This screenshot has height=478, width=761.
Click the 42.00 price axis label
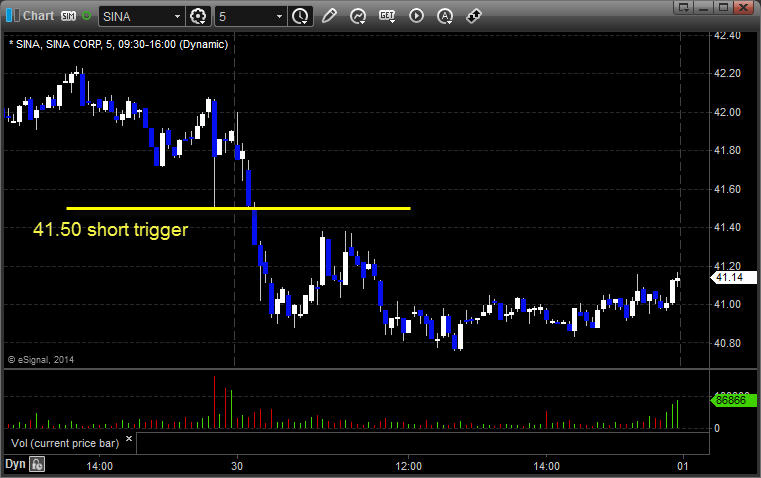[x=728, y=112]
